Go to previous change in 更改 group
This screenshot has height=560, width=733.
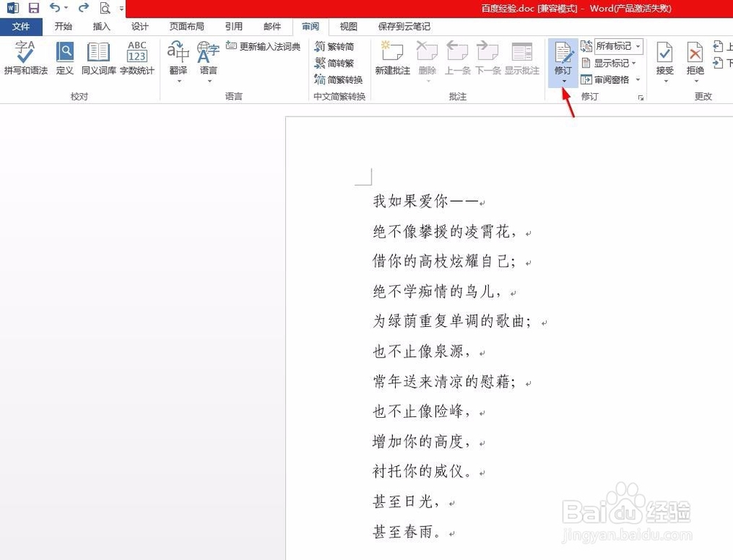click(x=722, y=46)
